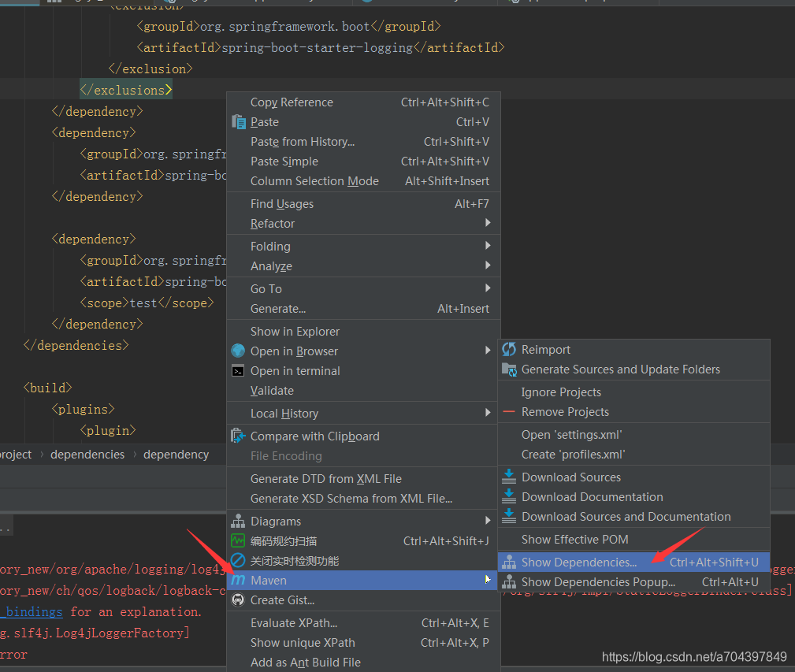Expand the Analyze submenu arrow

[488, 265]
